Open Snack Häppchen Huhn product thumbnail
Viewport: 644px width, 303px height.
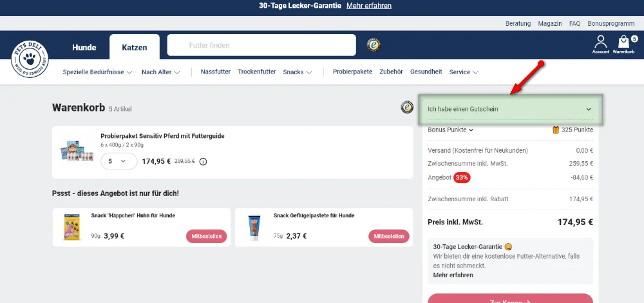72,227
